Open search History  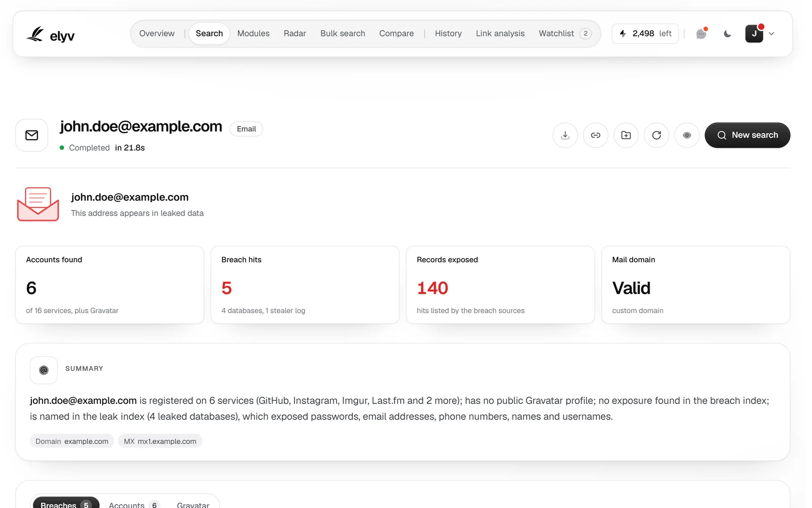tap(448, 34)
